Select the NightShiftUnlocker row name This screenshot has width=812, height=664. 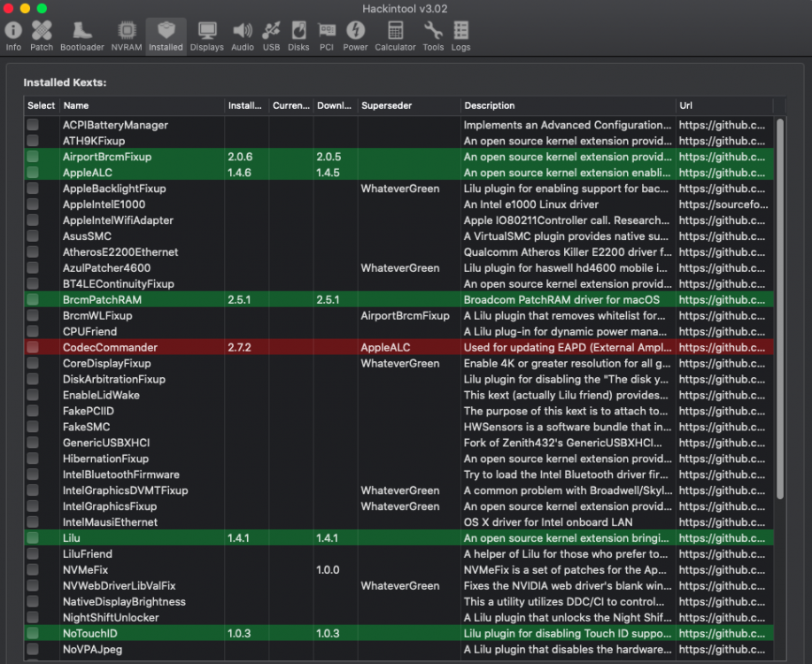(111, 617)
